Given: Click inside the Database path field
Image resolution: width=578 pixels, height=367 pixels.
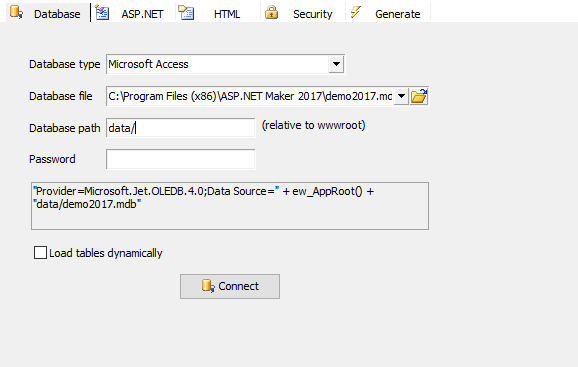Looking at the screenshot, I should [181, 128].
